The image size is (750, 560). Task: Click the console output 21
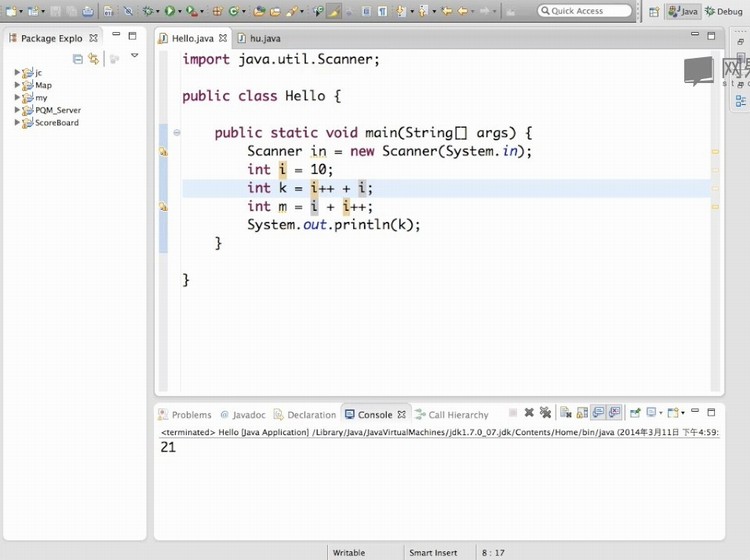coord(168,447)
